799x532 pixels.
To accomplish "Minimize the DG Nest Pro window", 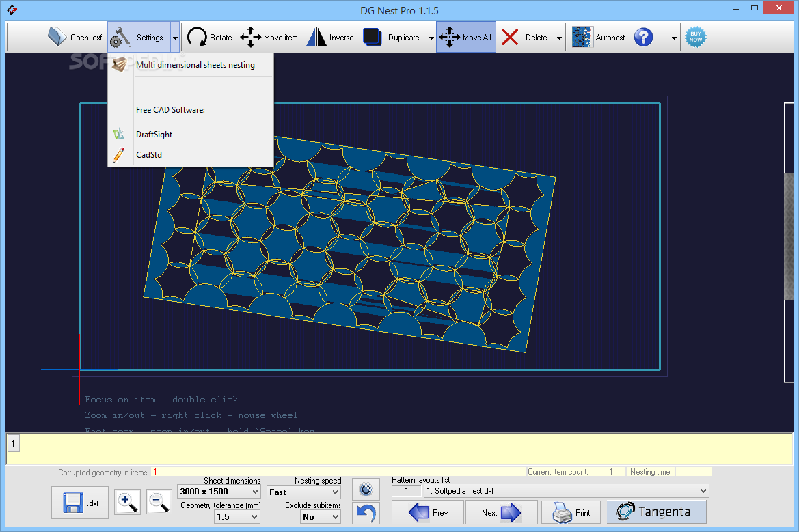I will pyautogui.click(x=736, y=9).
